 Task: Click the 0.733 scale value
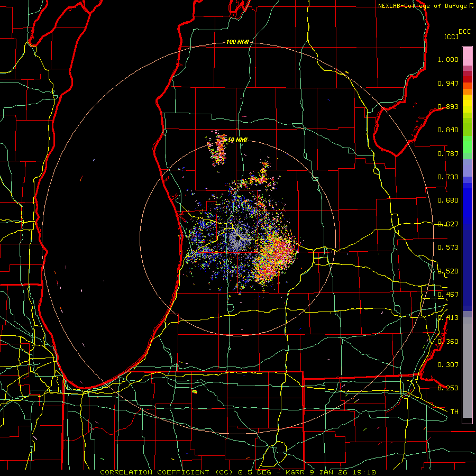(x=448, y=177)
